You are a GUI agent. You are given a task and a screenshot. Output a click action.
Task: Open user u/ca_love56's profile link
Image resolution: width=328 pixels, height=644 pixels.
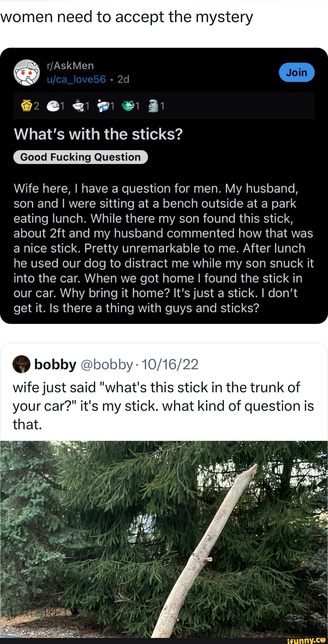(x=76, y=79)
